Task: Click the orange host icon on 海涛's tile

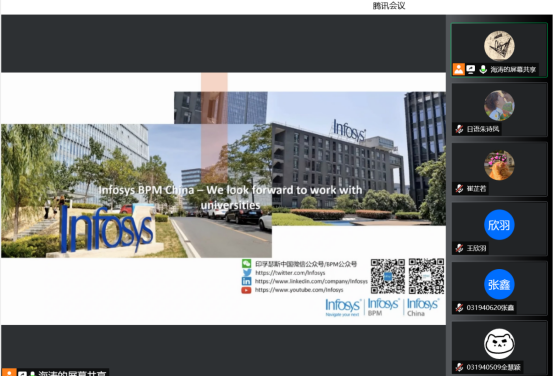Action: point(459,69)
